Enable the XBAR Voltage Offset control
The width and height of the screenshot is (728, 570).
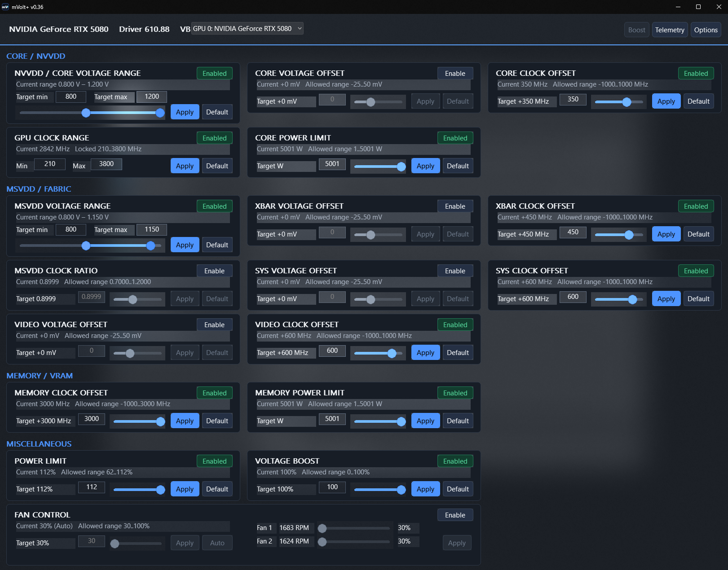click(x=455, y=206)
